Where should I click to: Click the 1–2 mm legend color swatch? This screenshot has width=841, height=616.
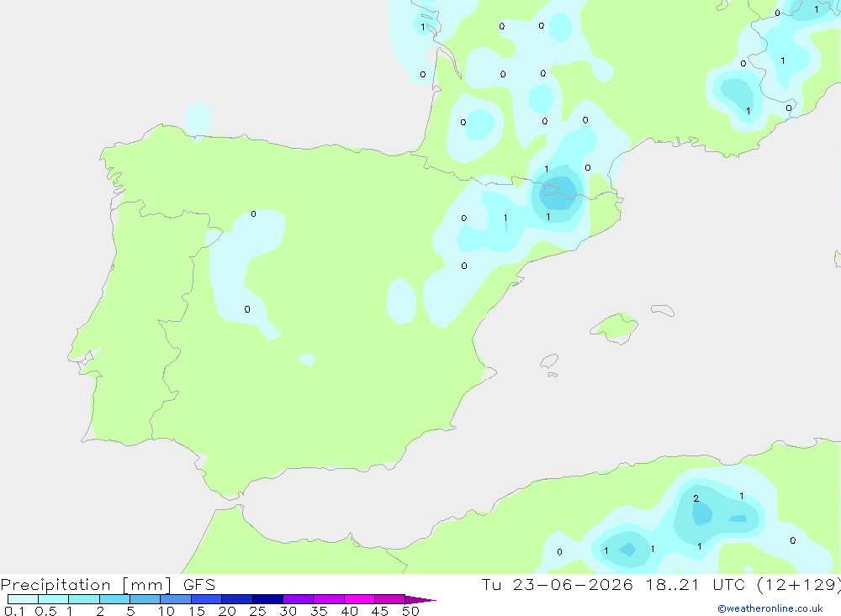(x=84, y=599)
